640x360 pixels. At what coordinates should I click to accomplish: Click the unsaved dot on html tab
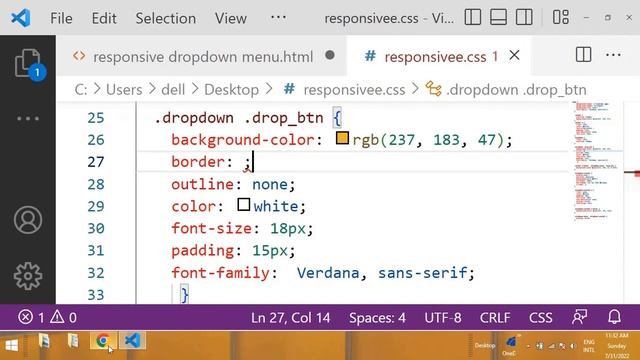(x=330, y=55)
